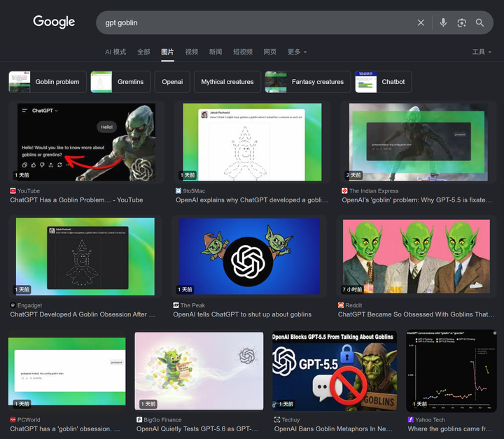Click the Yahoo Tech favicon icon
Viewport: 504px width, 439px height.
(x=410, y=419)
